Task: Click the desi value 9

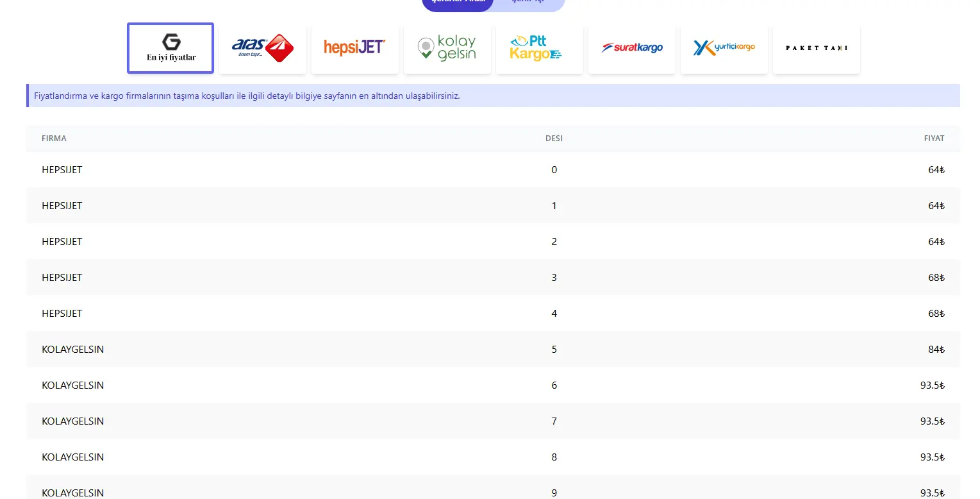Action: [554, 493]
